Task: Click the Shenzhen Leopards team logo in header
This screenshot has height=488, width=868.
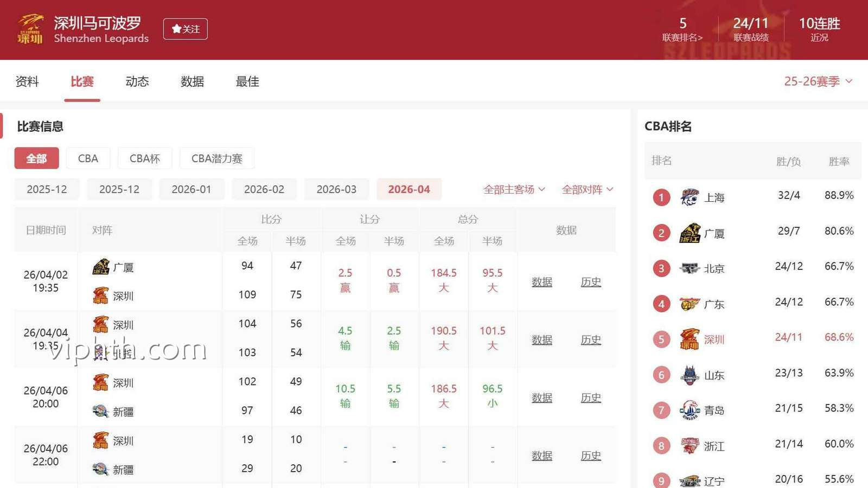Action: (30, 29)
